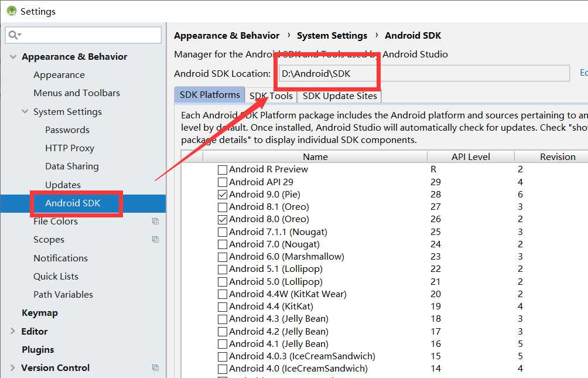Click the project icon beside Version Control
The width and height of the screenshot is (588, 378).
155,367
